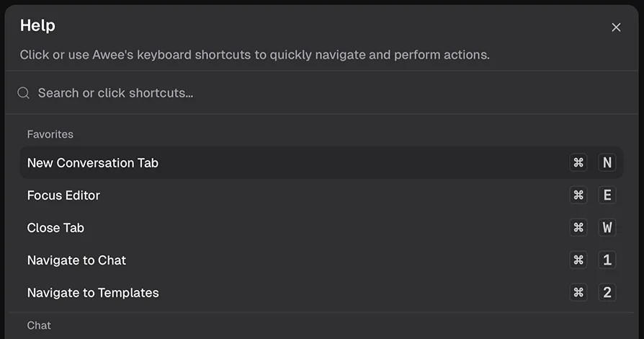
Task: Run the Navigate to Templates shortcut
Action: tap(93, 293)
